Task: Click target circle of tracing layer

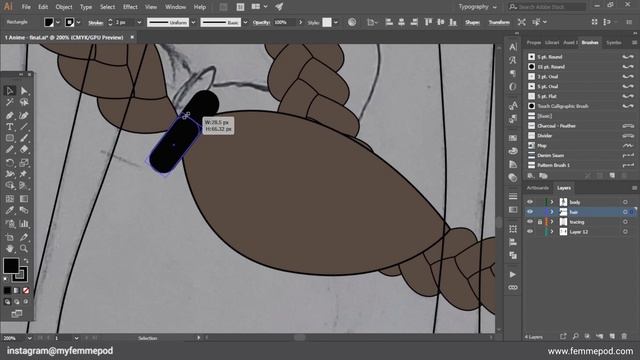Action: tap(625, 222)
